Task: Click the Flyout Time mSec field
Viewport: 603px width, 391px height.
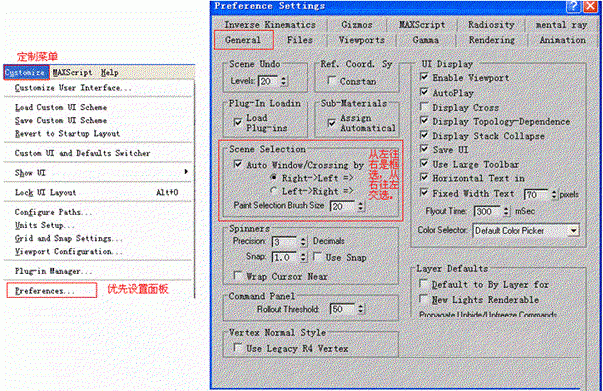Action: (487, 211)
